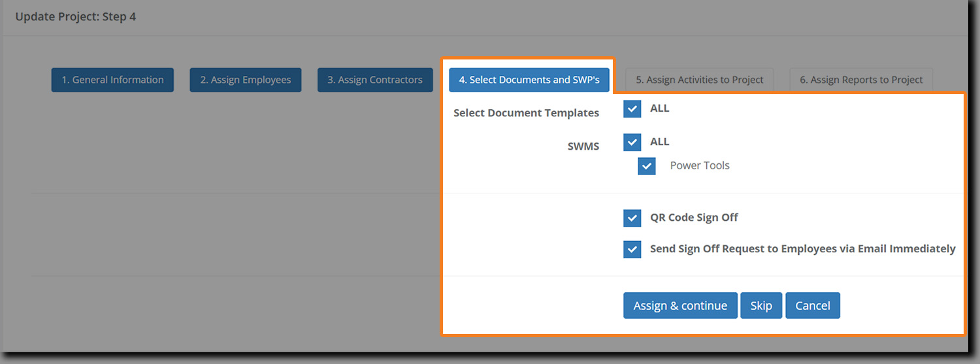Open 6. Assign Reports to Project step
The height and width of the screenshot is (364, 980).
(x=861, y=80)
